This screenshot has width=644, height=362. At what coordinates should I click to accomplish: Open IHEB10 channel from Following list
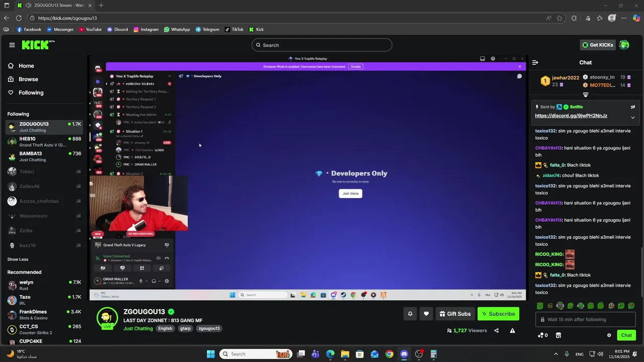pyautogui.click(x=44, y=142)
